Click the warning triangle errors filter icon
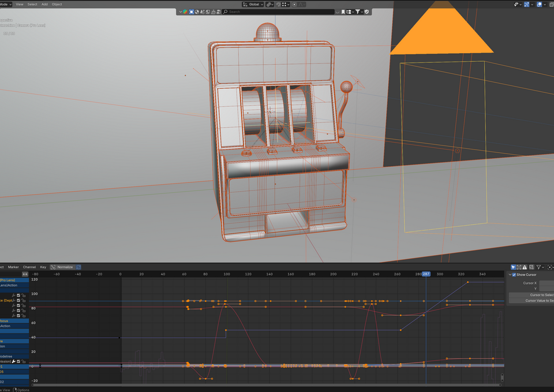 point(525,267)
